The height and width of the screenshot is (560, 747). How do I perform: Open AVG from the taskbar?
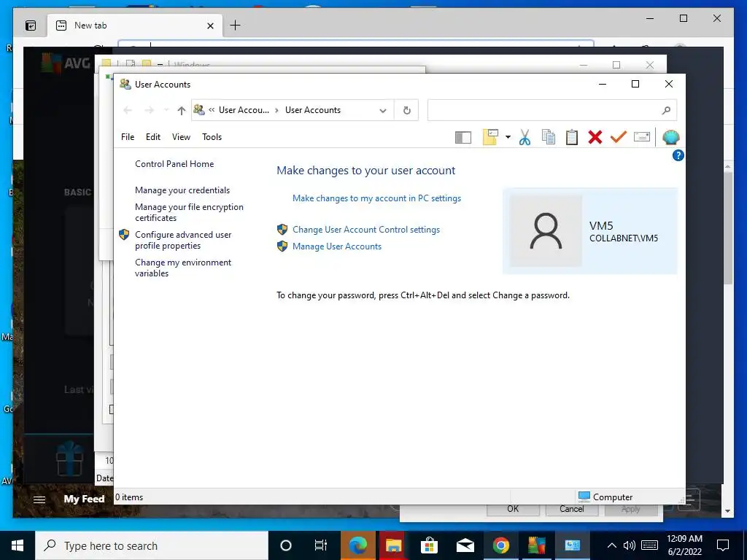tap(536, 545)
